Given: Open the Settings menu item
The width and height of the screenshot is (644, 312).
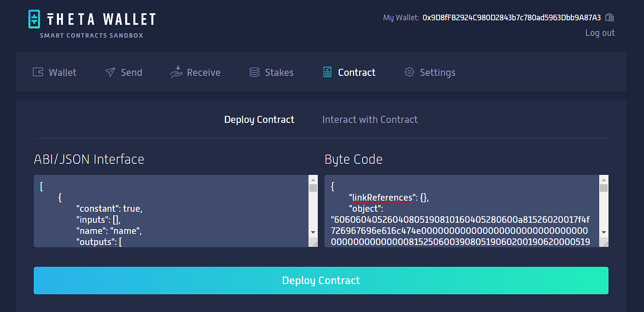Looking at the screenshot, I should [x=430, y=72].
